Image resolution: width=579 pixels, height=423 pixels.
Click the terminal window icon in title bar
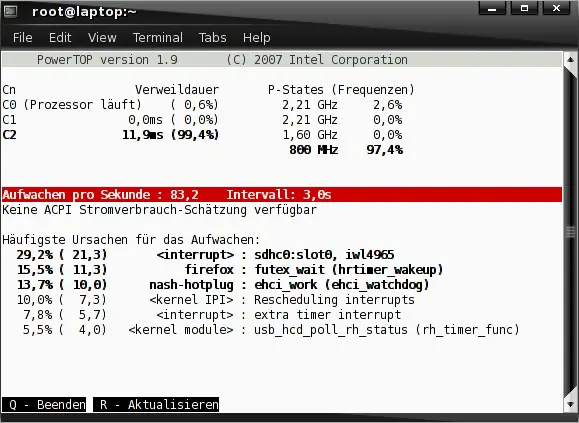(10, 12)
